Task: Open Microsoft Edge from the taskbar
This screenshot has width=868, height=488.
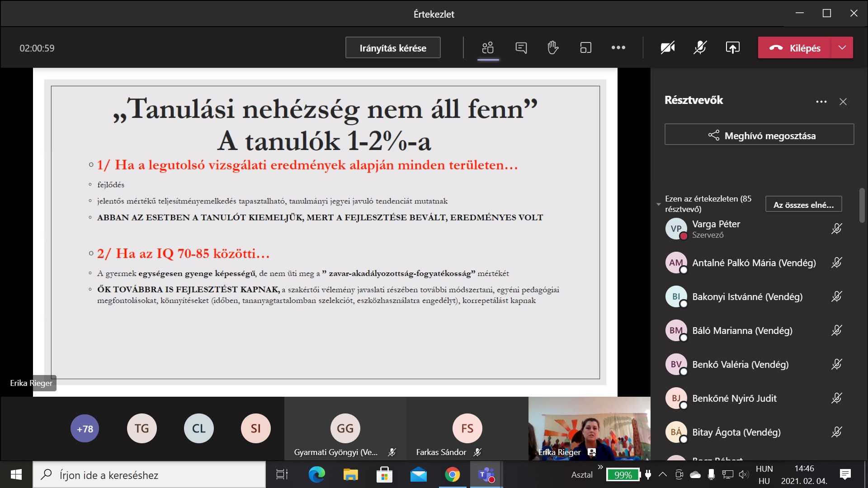Action: point(316,474)
